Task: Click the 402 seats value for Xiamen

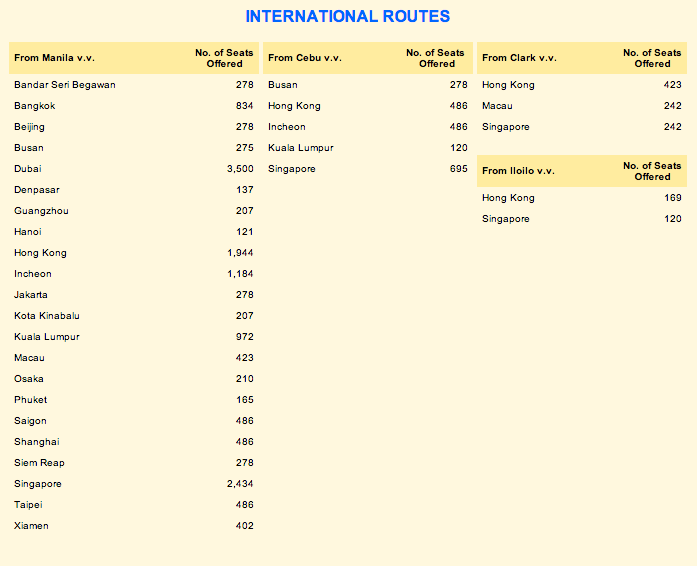Action: tap(244, 526)
